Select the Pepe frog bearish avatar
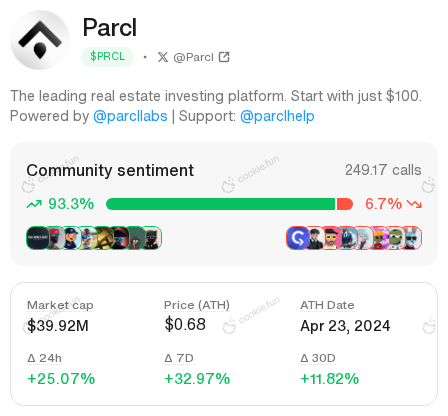Image resolution: width=448 pixels, height=416 pixels. point(396,238)
